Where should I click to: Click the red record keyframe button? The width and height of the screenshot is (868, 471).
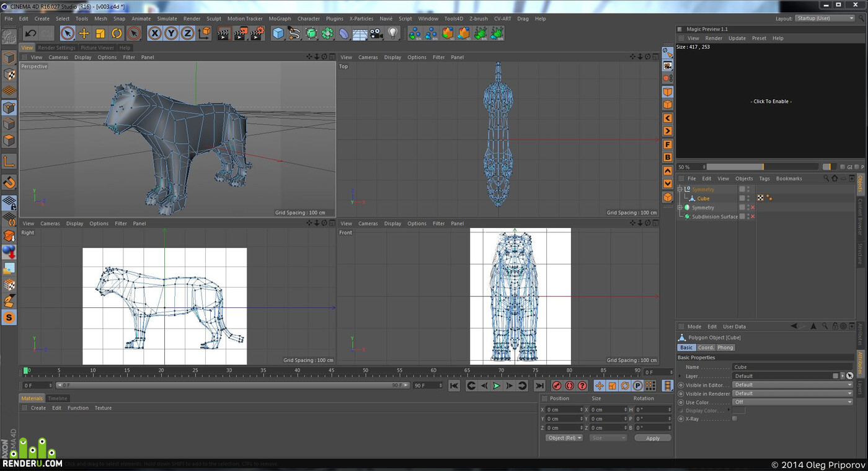click(x=556, y=386)
